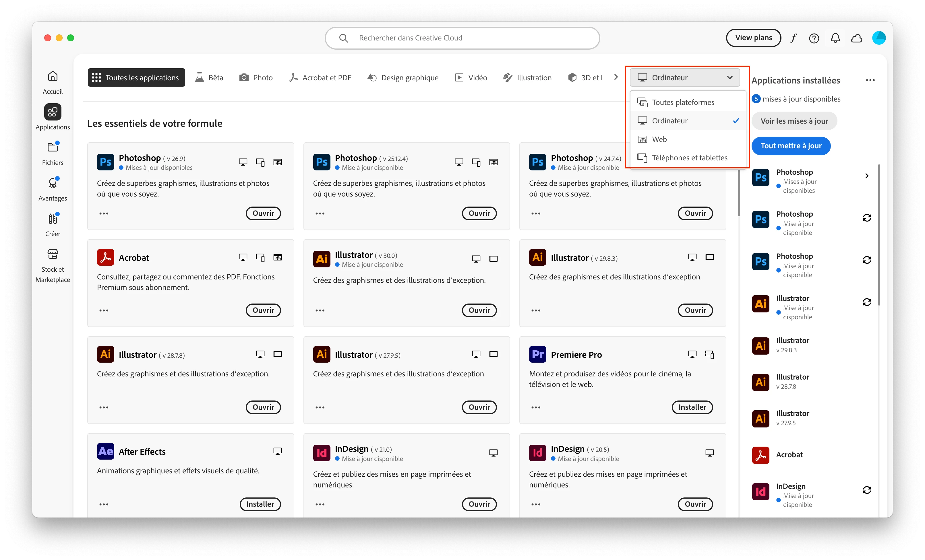925x560 pixels.
Task: Open Stock et Marketplace in sidebar
Action: click(53, 266)
